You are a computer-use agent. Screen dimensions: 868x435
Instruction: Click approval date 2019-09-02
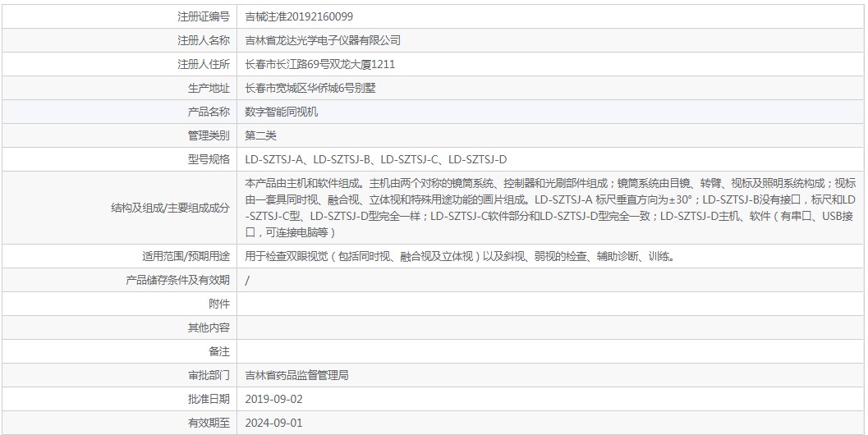click(274, 399)
